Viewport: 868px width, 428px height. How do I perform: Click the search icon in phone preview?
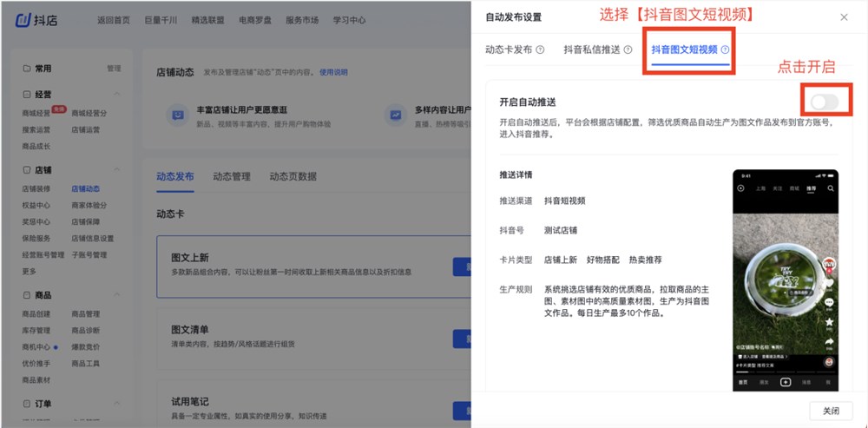click(x=831, y=188)
